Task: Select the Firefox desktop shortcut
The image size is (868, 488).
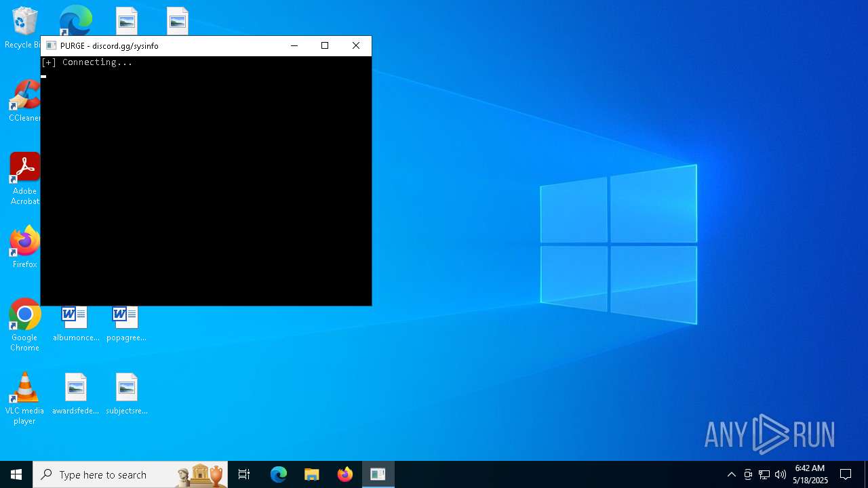Action: coord(24,247)
